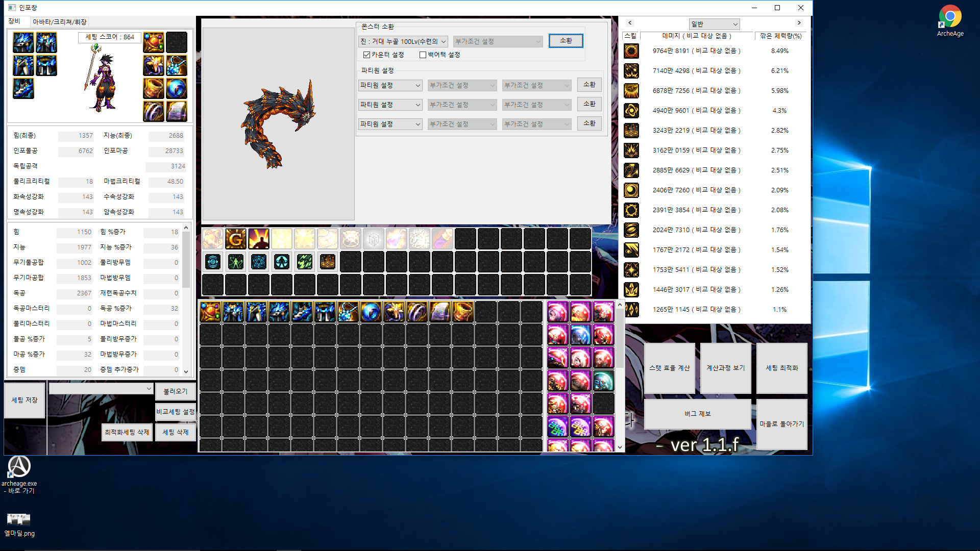This screenshot has width=980, height=551.
Task: Open the third 파티원 설정 dropdown
Action: point(390,124)
